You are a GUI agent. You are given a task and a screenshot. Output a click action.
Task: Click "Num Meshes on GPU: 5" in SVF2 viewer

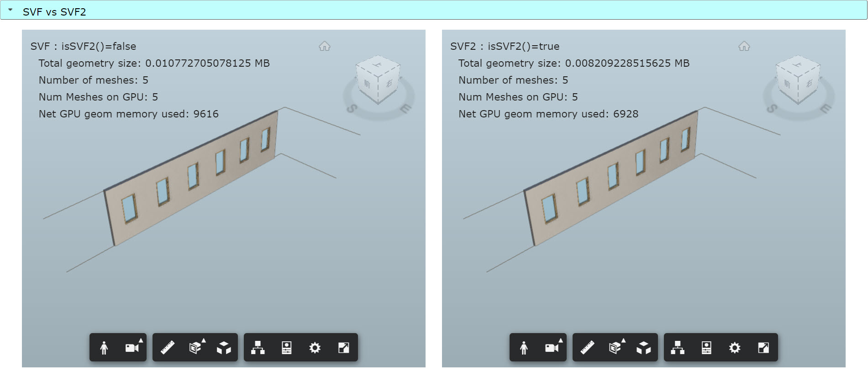[x=518, y=97]
